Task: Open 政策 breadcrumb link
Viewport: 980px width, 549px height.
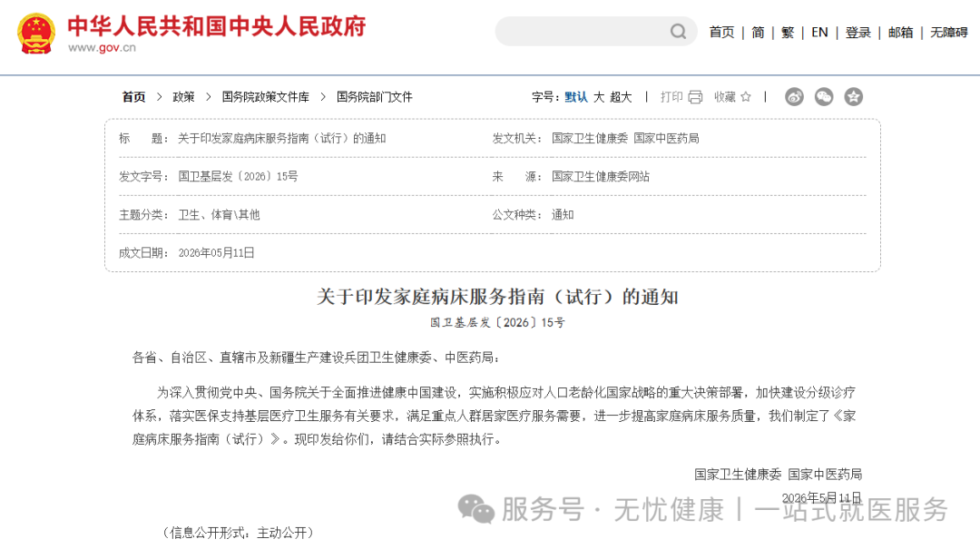Action: pos(183,97)
